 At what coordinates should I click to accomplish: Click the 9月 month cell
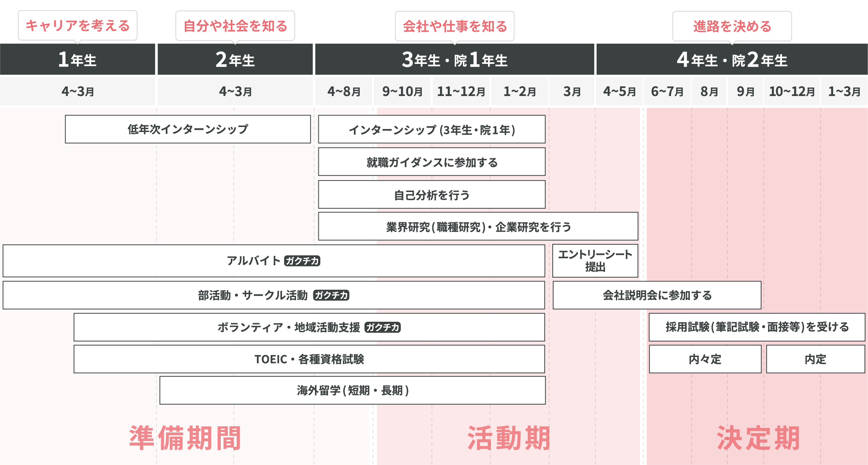746,91
